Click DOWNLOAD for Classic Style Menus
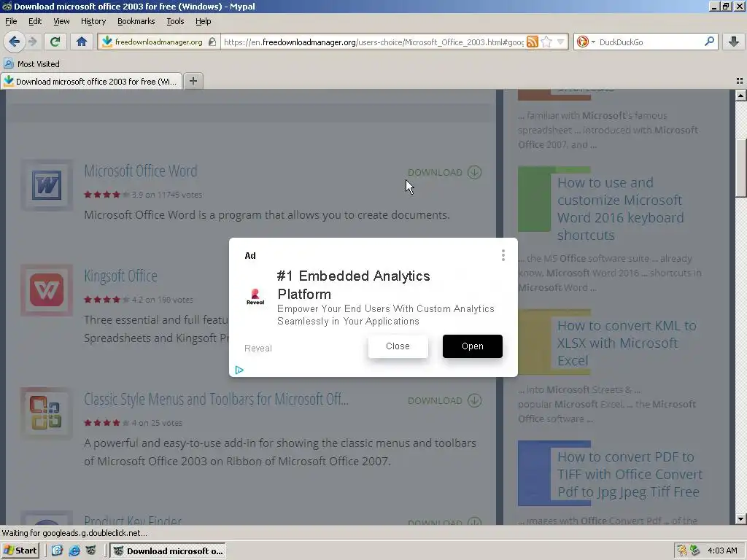The height and width of the screenshot is (560, 747). 444,400
